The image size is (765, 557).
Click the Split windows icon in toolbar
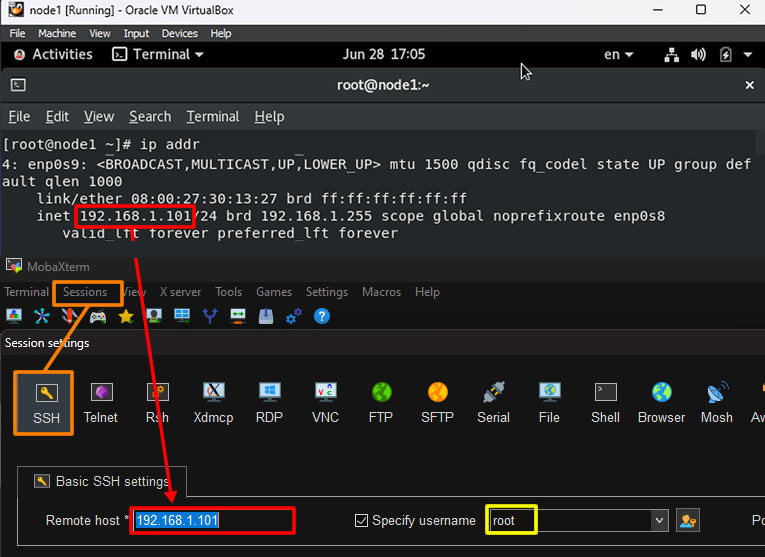point(182,316)
